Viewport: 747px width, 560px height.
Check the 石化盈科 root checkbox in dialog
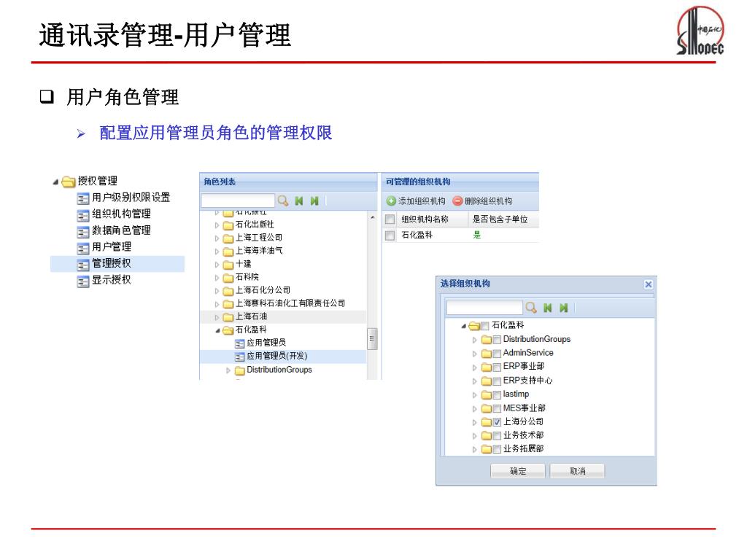[485, 326]
